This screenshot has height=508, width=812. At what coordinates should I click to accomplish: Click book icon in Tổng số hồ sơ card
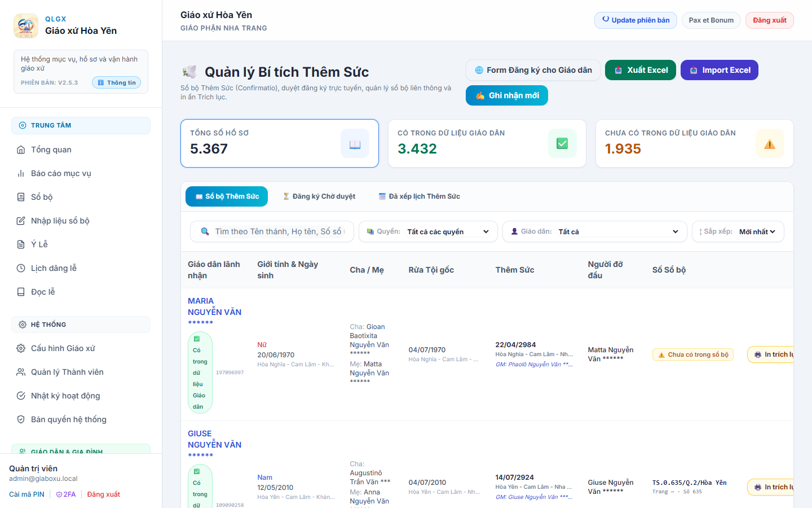[355, 143]
